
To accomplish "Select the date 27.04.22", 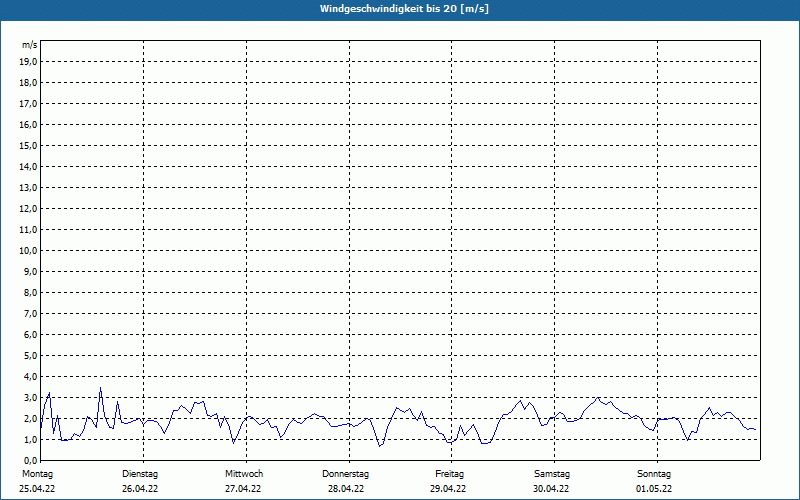I will point(243,489).
